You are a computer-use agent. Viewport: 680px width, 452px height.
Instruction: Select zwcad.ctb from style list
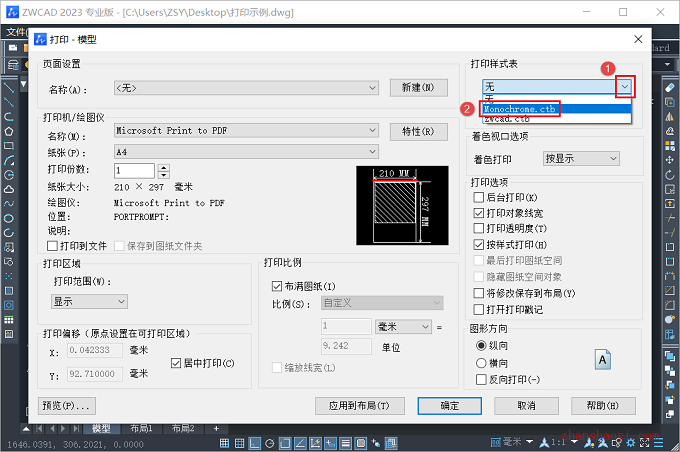click(x=557, y=118)
